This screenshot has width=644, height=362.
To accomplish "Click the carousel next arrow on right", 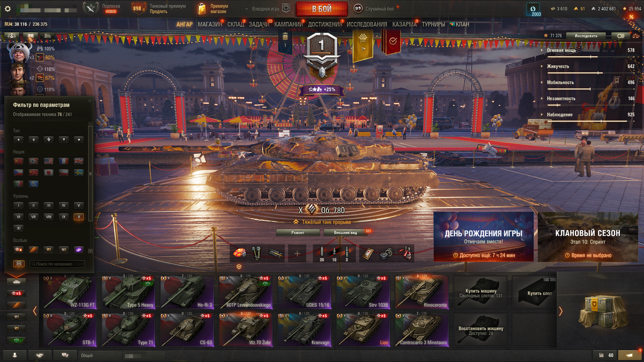I will (x=560, y=311).
